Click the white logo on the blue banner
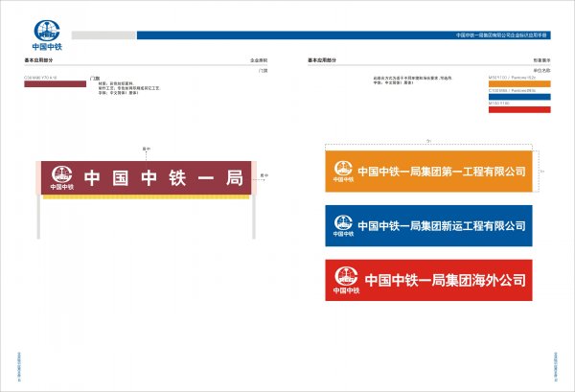Image resolution: width=575 pixels, height=392 pixels. coord(342,226)
